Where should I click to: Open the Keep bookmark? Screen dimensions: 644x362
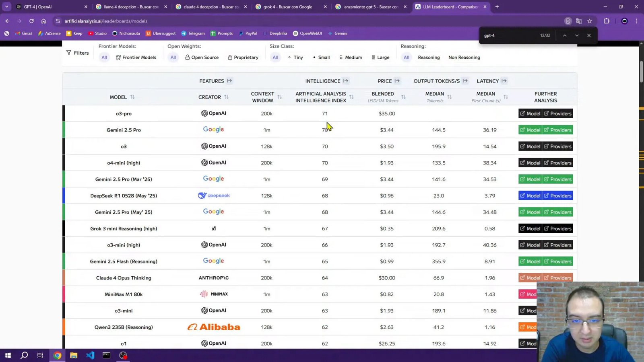[74, 33]
